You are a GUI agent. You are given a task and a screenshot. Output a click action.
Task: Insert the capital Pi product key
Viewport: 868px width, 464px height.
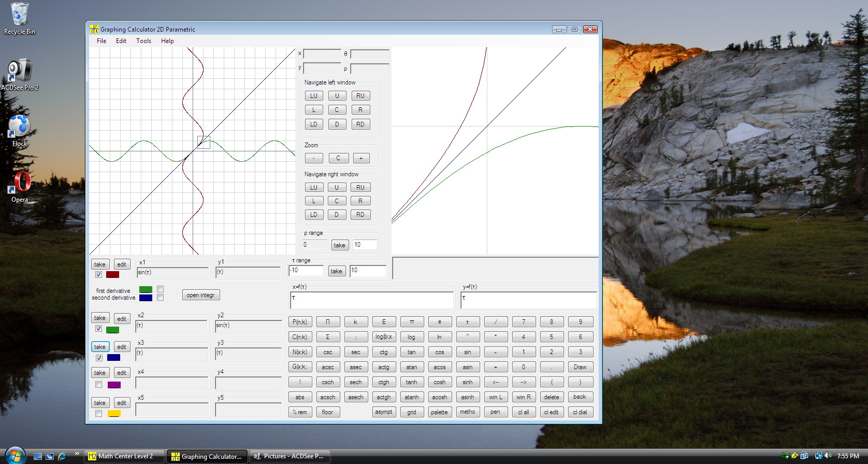(x=328, y=322)
